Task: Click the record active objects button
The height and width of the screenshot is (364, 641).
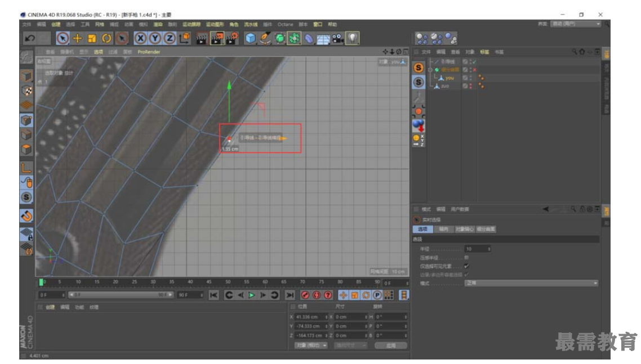Action: point(305,295)
